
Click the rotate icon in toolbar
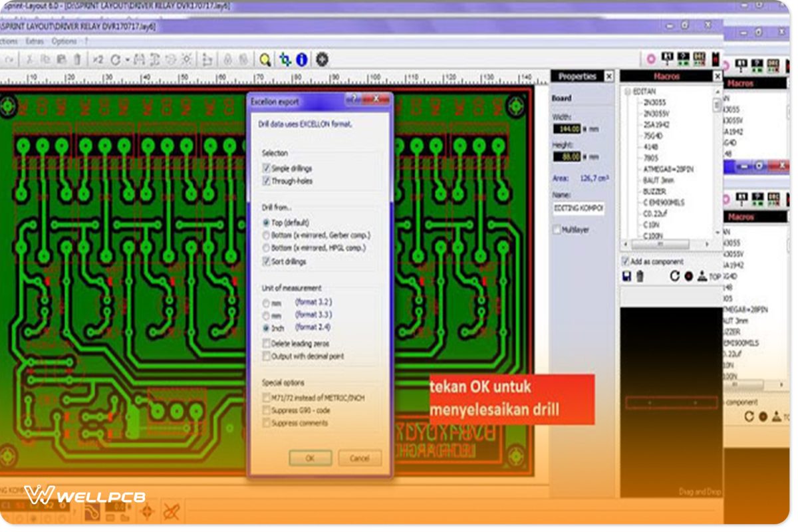pos(115,59)
